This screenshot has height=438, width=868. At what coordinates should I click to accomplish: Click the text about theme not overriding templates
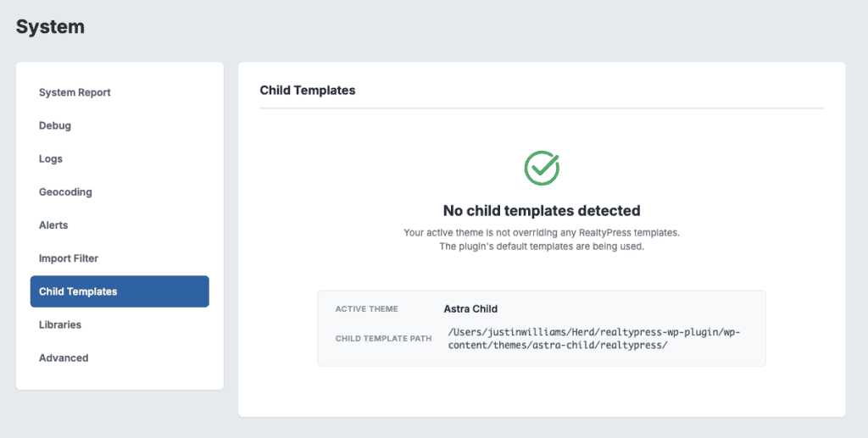tap(542, 232)
